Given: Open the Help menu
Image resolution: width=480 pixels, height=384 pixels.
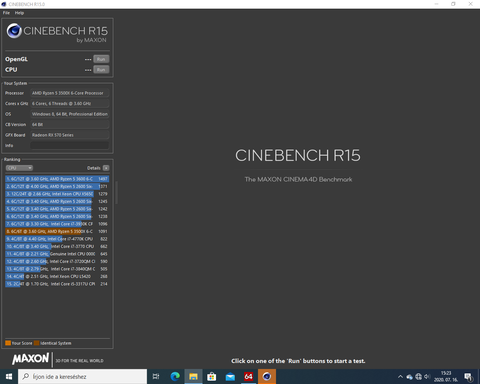Looking at the screenshot, I should (19, 13).
